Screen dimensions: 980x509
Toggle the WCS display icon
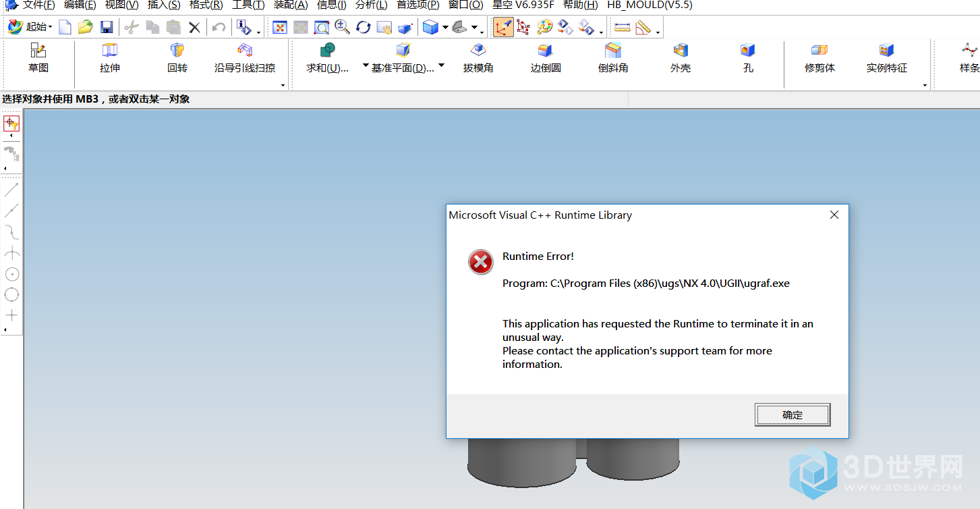[x=503, y=27]
